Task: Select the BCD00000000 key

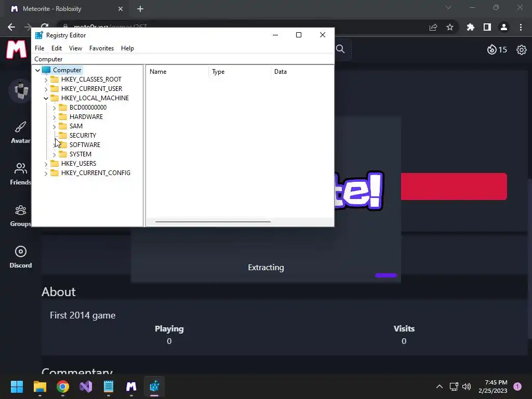Action: [x=87, y=107]
